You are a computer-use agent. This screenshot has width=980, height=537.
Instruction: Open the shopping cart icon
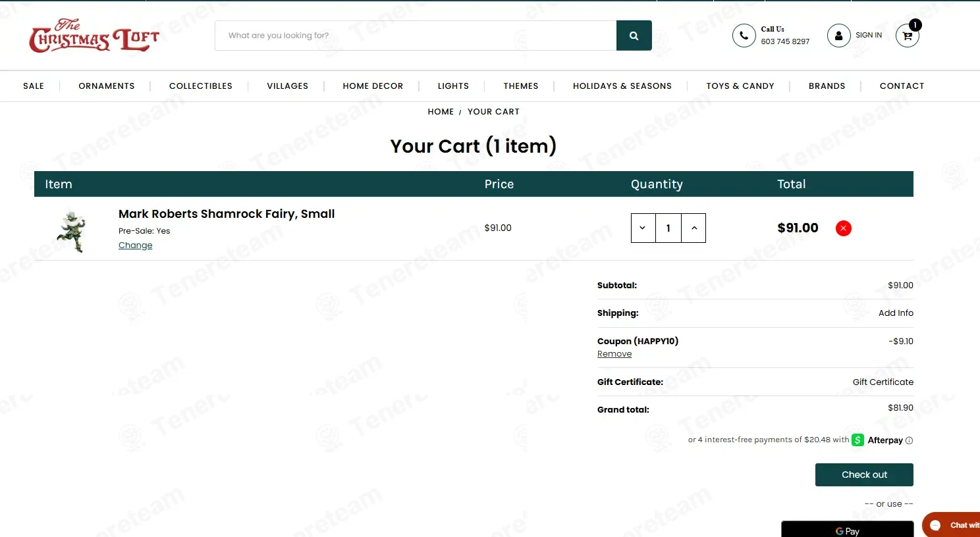click(x=908, y=36)
